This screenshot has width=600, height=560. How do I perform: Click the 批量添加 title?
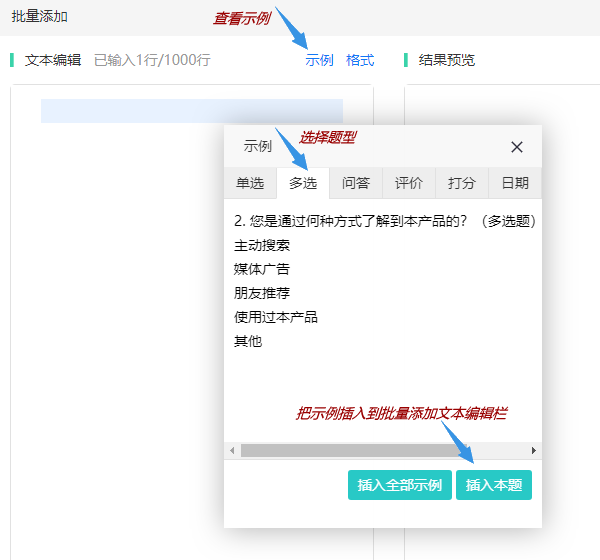click(x=40, y=17)
